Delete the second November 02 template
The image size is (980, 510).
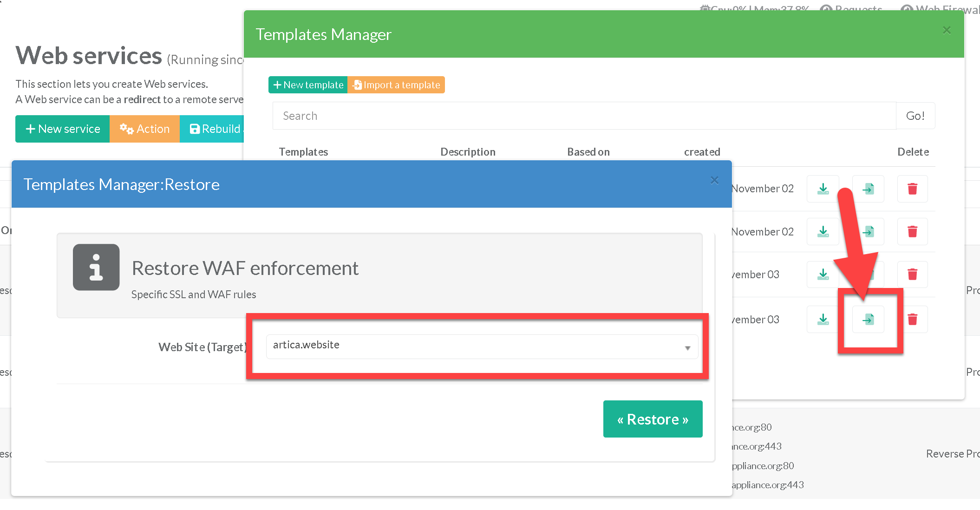912,231
